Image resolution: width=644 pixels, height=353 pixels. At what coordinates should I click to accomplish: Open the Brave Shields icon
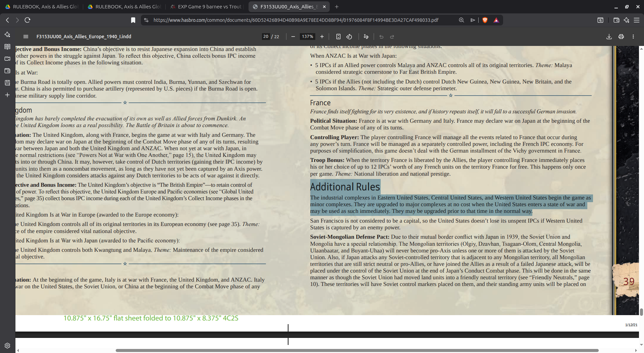[x=485, y=20]
